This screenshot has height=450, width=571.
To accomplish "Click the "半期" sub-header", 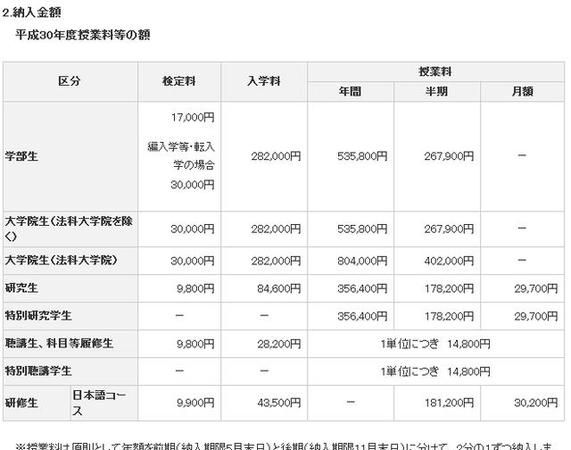I will pyautogui.click(x=436, y=91).
